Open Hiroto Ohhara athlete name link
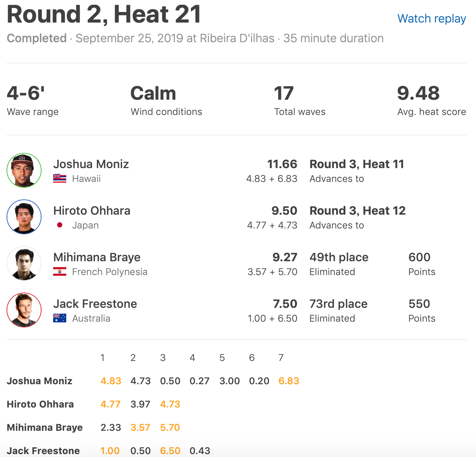The width and height of the screenshot is (476, 457). coord(92,211)
